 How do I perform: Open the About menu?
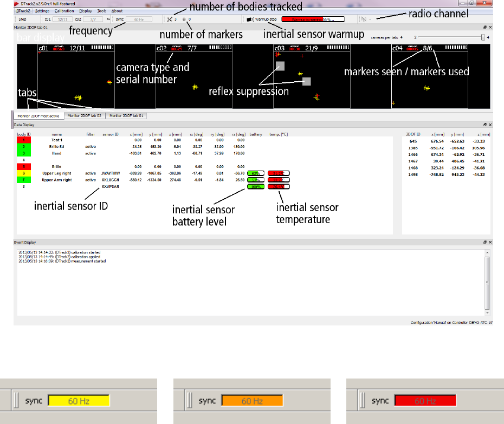coord(117,11)
